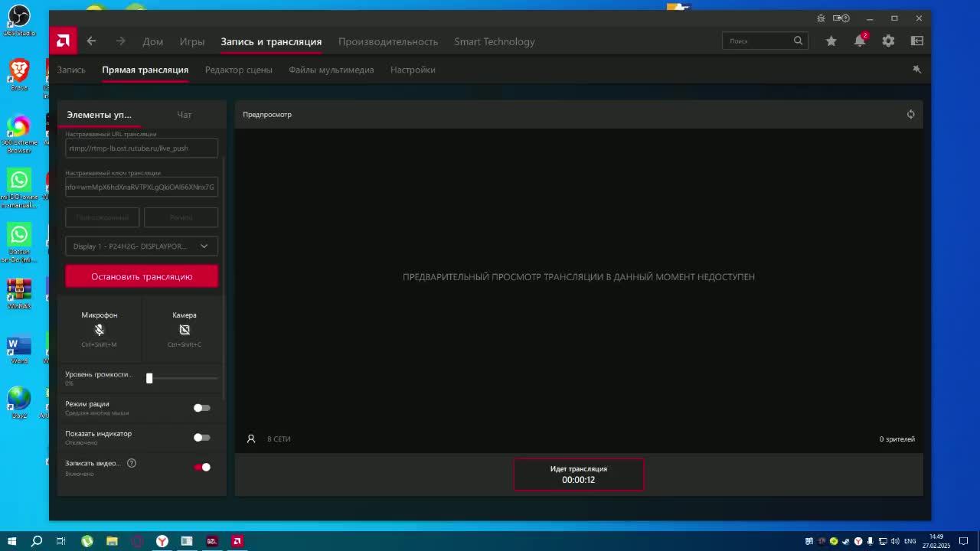Image resolution: width=980 pixels, height=551 pixels.
Task: Click the disabled left button beside Region
Action: click(x=103, y=217)
